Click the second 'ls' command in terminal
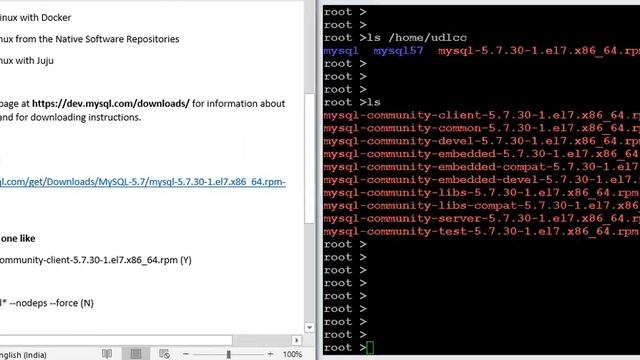 373,102
